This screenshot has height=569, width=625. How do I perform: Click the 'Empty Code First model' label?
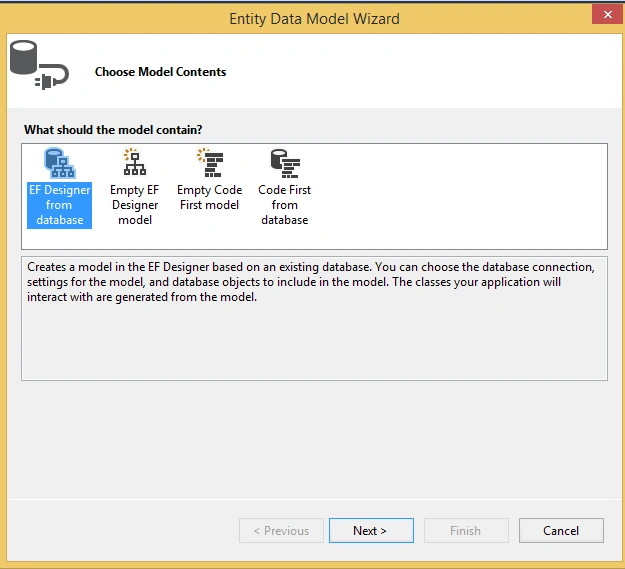click(x=210, y=197)
